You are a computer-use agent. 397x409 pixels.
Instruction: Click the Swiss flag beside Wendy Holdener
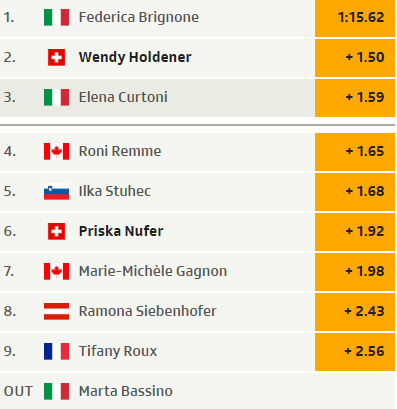click(x=56, y=57)
